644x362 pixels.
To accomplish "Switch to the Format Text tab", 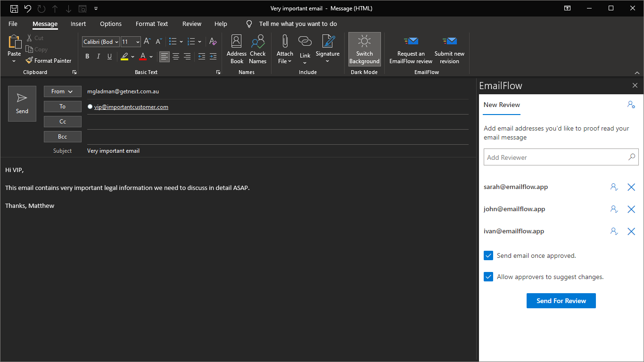I will 152,24.
